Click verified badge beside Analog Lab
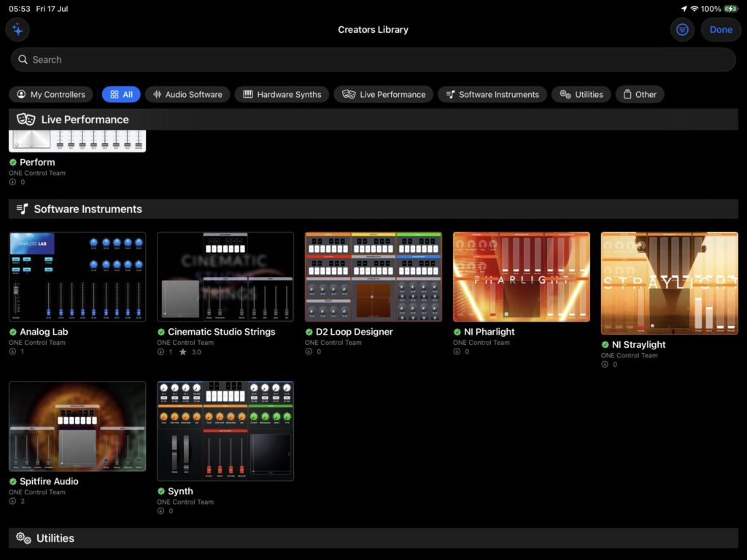 13,332
